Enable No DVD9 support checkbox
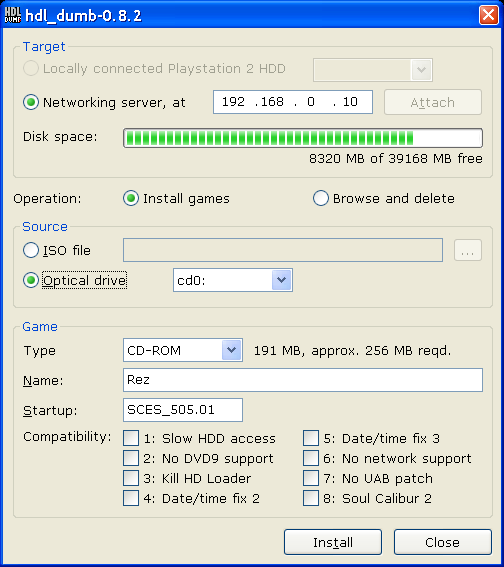The image size is (504, 567). 131,458
